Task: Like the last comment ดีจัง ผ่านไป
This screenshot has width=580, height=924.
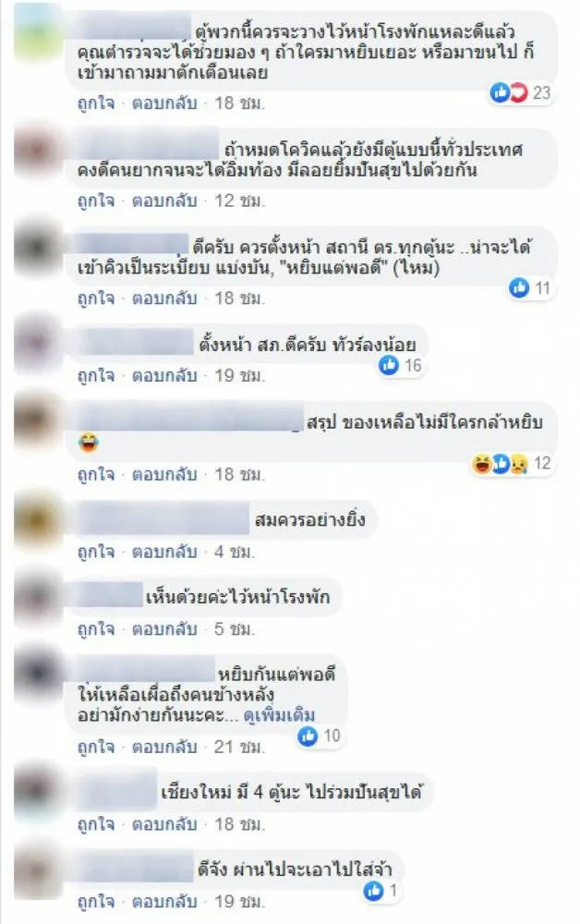Action: point(96,902)
